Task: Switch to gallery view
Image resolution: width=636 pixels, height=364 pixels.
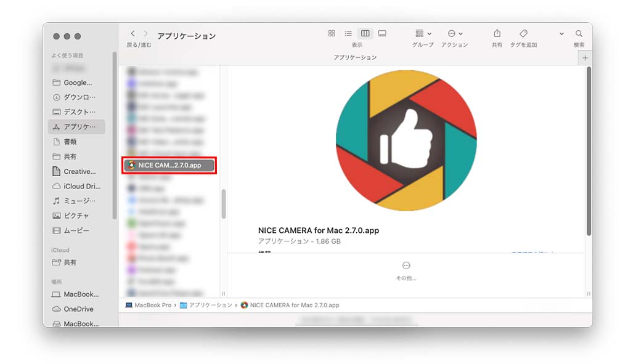Action: pyautogui.click(x=382, y=33)
